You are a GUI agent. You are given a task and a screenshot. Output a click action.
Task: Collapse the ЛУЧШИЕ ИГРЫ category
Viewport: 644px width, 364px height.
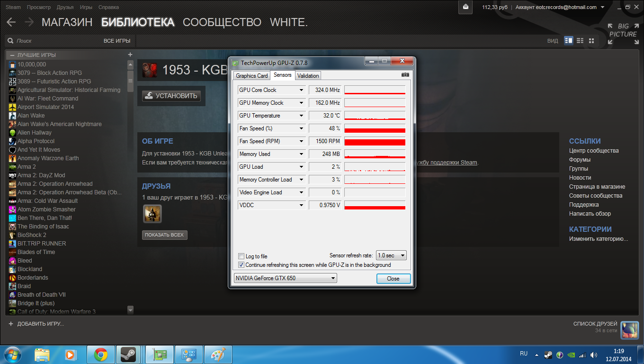pyautogui.click(x=12, y=55)
